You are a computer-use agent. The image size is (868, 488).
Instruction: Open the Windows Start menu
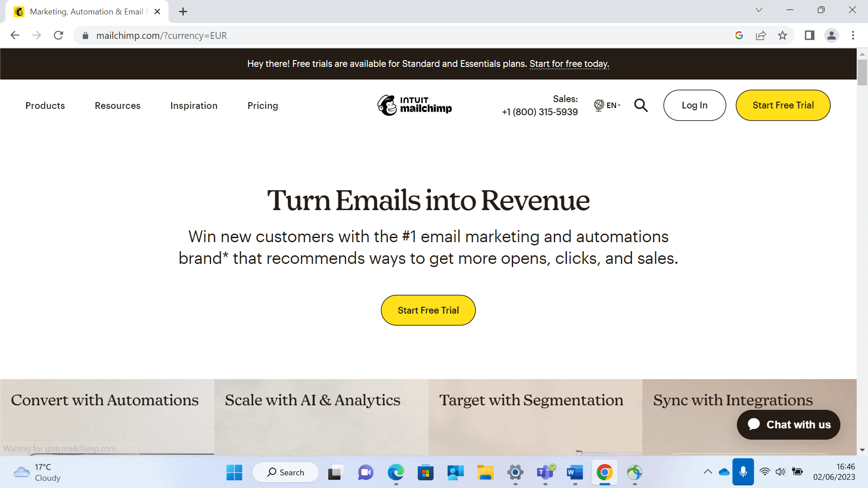[234, 473]
